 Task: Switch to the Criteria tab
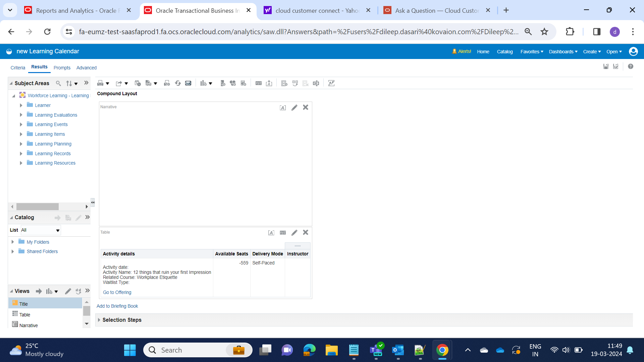tap(18, 68)
